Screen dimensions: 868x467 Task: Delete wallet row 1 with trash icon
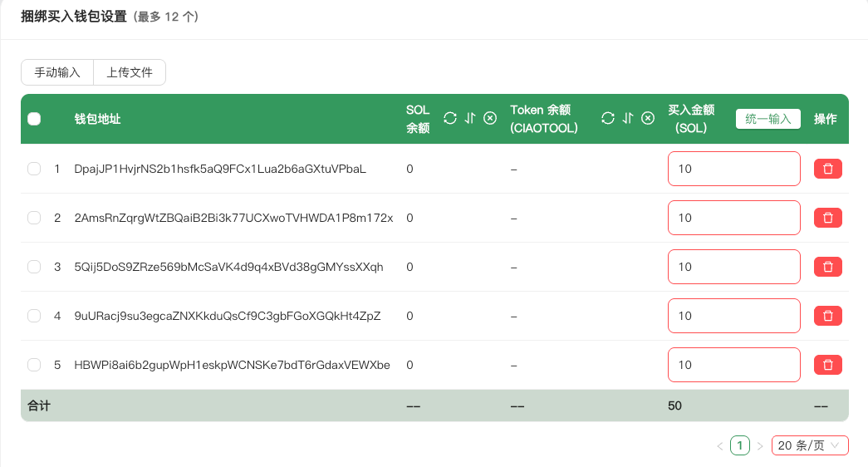pos(827,169)
